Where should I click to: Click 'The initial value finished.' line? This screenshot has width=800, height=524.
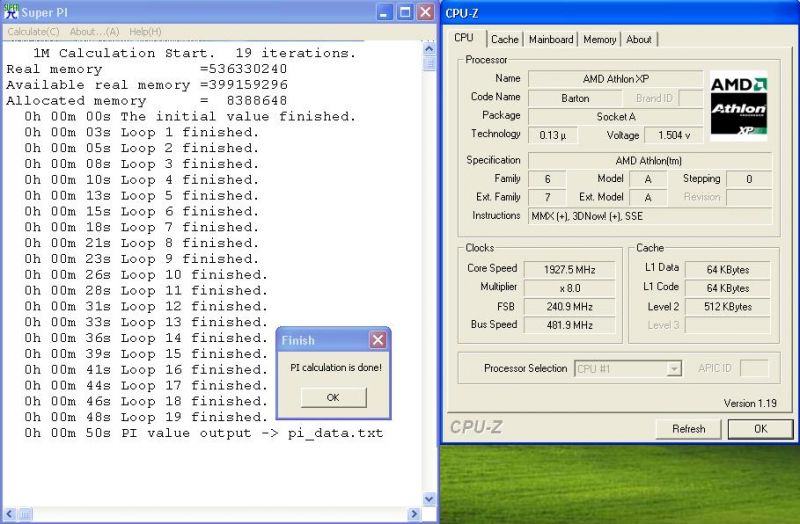pyautogui.click(x=190, y=116)
